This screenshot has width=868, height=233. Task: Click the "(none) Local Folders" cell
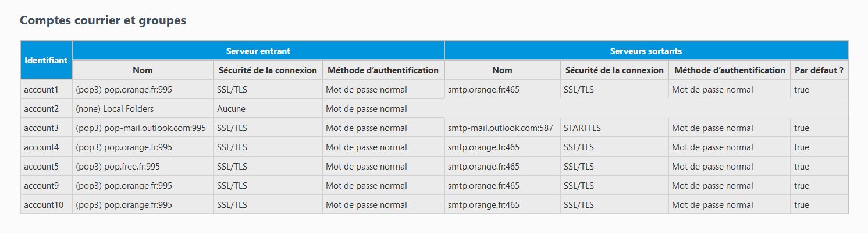(115, 109)
